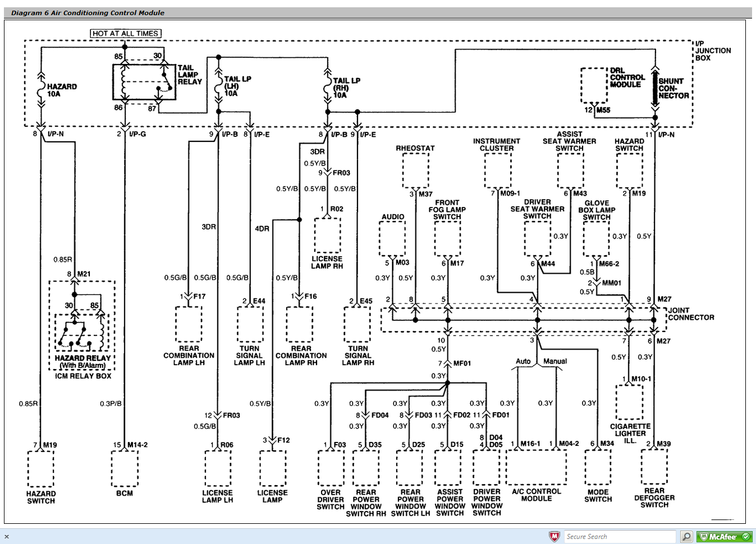Click the 'INSTRUMENT CLUSTER' label
Viewport: 756px width, 544px height.
[497, 145]
